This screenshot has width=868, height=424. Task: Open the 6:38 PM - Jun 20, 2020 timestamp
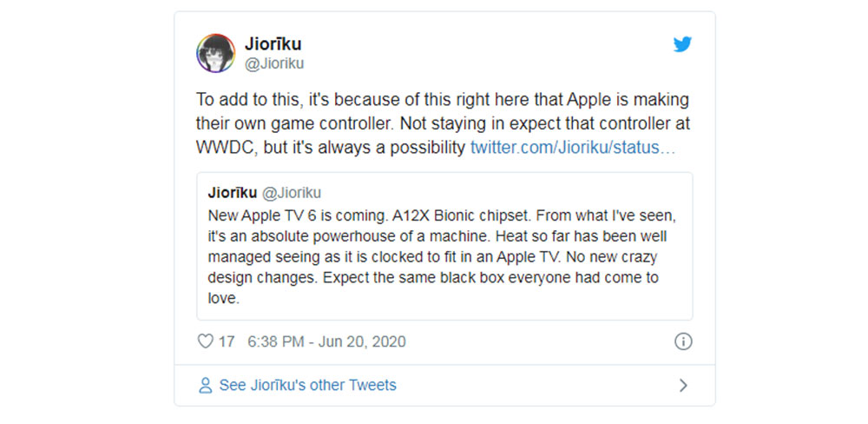coord(326,341)
